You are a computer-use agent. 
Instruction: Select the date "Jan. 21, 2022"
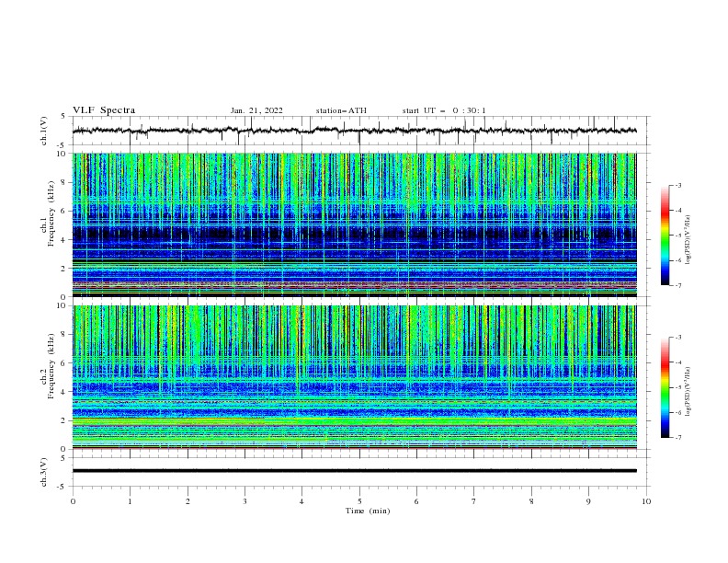click(256, 110)
